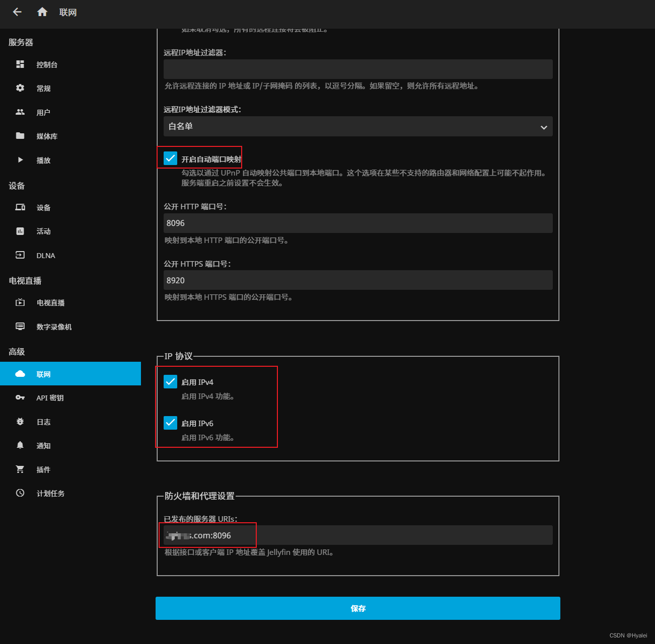Toggle 启用 IPv6 checkbox
Screen dimensions: 655x644
pyautogui.click(x=170, y=423)
